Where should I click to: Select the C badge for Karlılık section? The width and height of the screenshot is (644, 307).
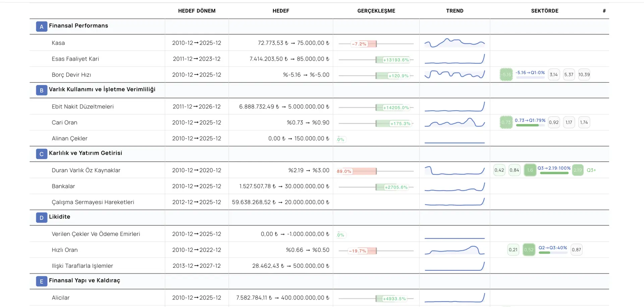point(41,154)
